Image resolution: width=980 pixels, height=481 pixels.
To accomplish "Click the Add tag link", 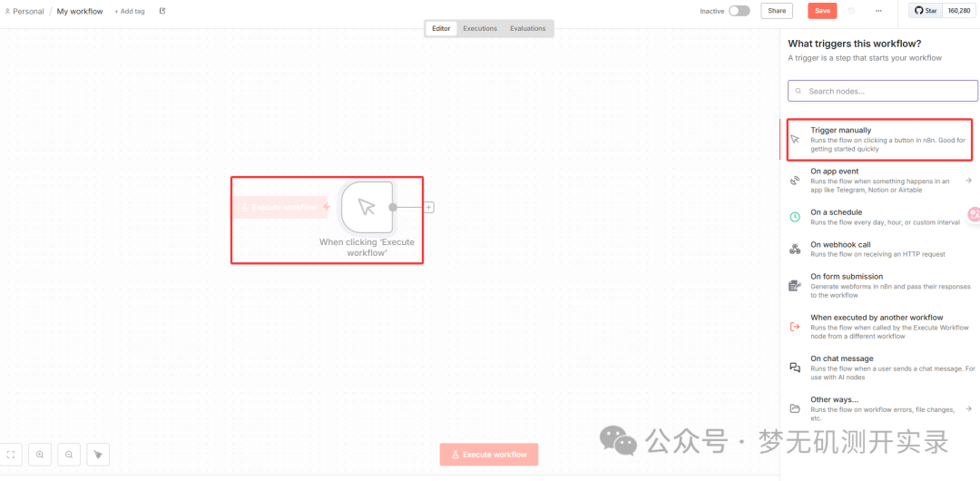I will point(130,11).
